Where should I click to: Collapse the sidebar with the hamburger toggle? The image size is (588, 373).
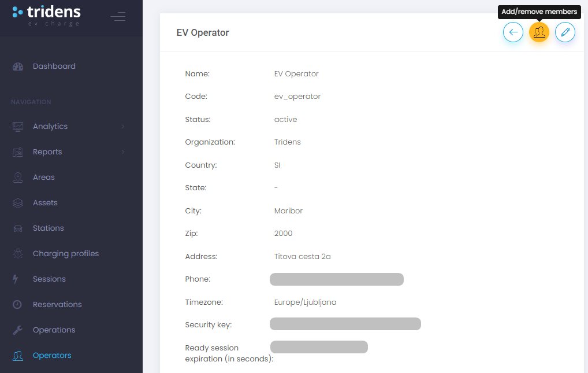point(118,17)
